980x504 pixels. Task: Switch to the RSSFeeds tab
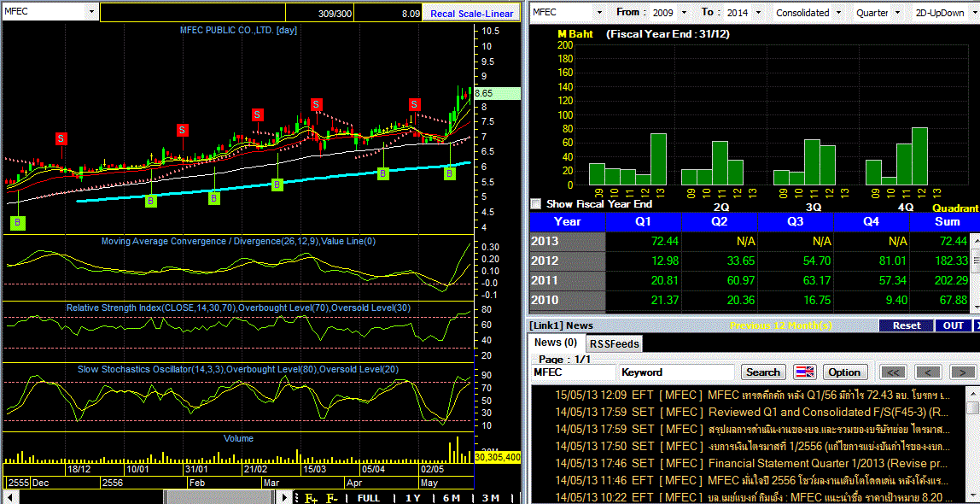[x=614, y=343]
